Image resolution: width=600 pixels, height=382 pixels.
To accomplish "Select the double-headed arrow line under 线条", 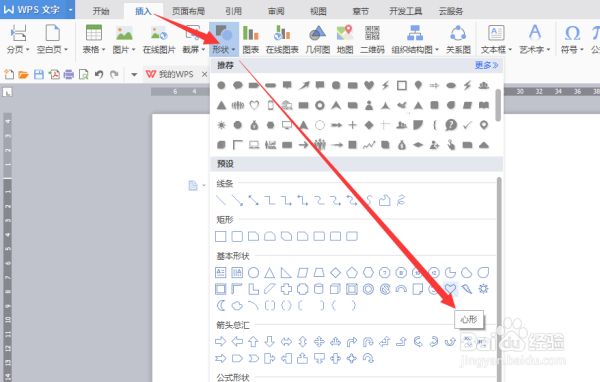I will (x=253, y=200).
